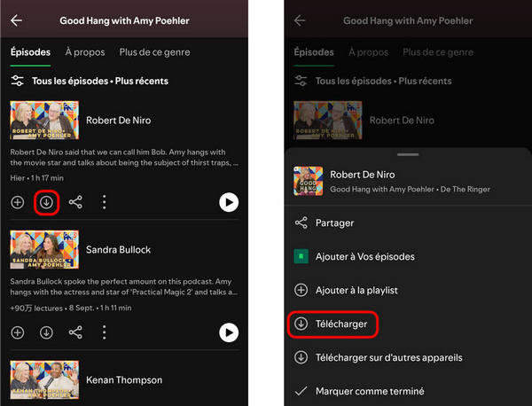The height and width of the screenshot is (406, 532).
Task: Tap download icon beside Télécharger
Action: tap(301, 324)
